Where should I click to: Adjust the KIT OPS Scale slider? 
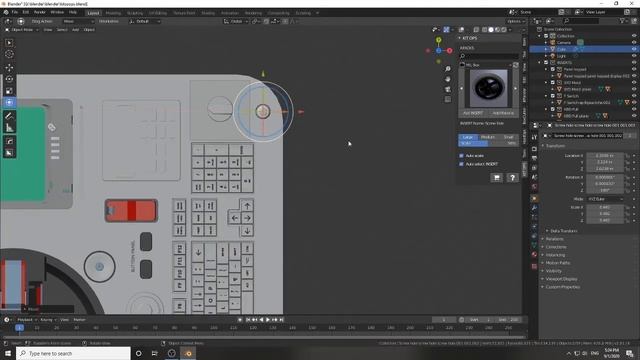[489, 143]
